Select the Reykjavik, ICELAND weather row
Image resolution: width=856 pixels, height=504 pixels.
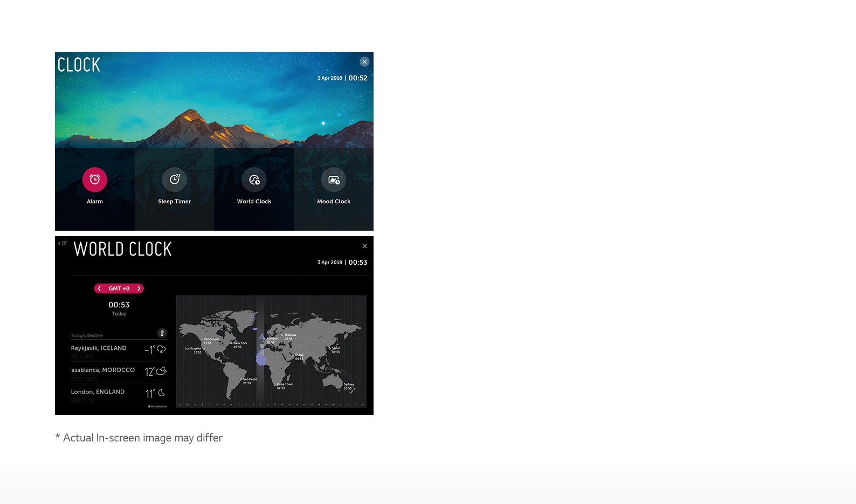pyautogui.click(x=119, y=350)
